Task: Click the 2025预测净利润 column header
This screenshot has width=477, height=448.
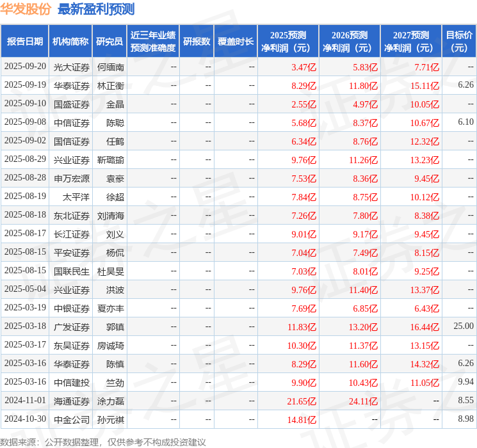Action: click(x=288, y=41)
